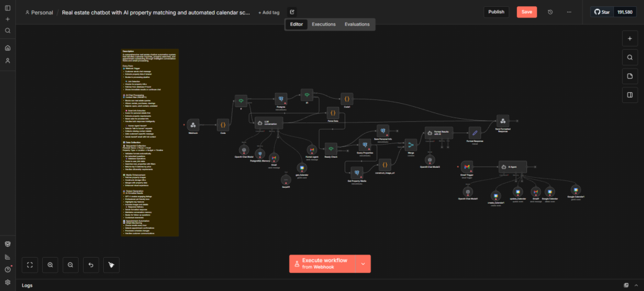Open workflow history clock icon
The image size is (644, 291).
(550, 12)
